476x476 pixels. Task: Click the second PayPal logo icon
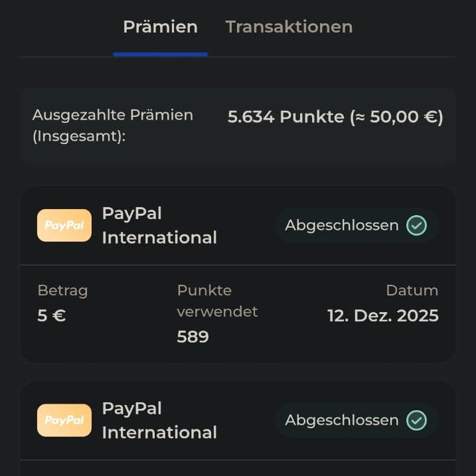[x=64, y=420]
